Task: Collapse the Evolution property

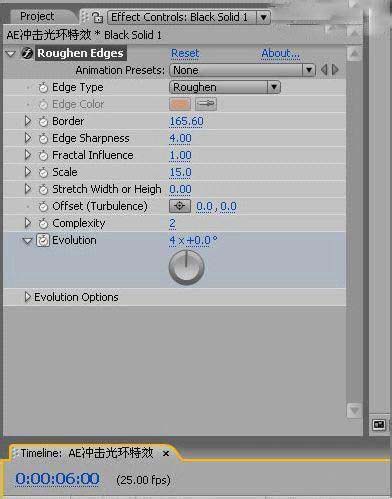Action: 27,241
